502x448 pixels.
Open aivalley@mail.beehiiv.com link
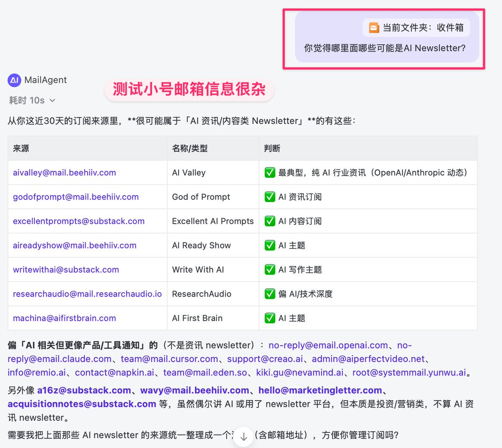click(x=64, y=172)
